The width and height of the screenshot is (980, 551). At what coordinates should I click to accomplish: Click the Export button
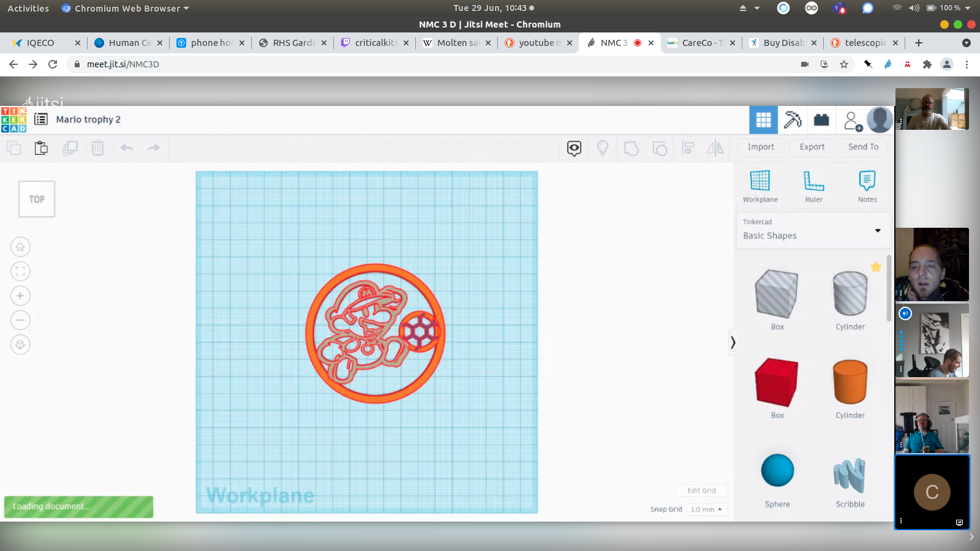[812, 147]
